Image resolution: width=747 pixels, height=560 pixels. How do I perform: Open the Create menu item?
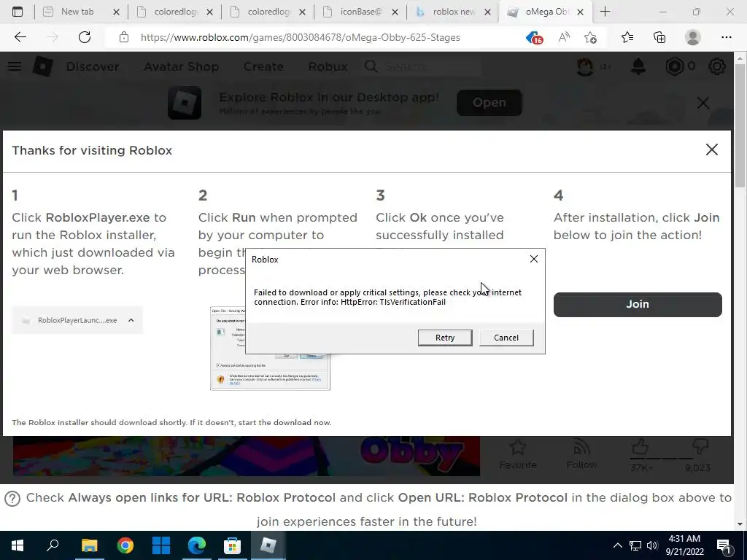[263, 66]
